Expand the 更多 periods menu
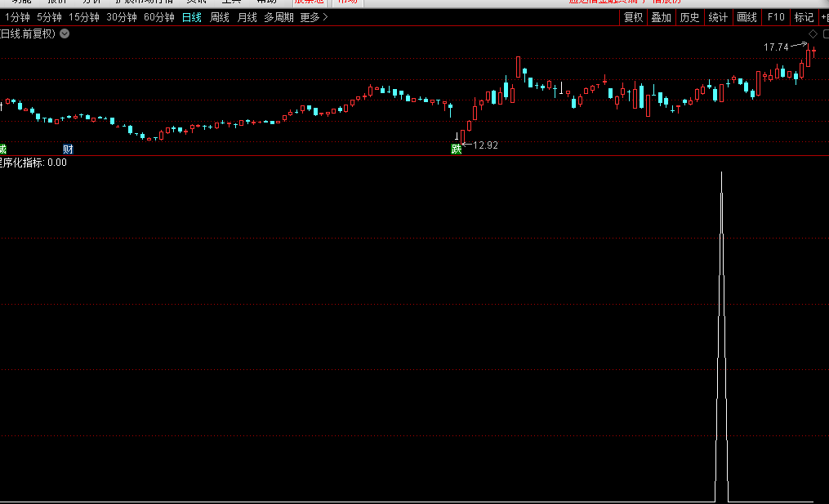The image size is (829, 504). pyautogui.click(x=314, y=17)
